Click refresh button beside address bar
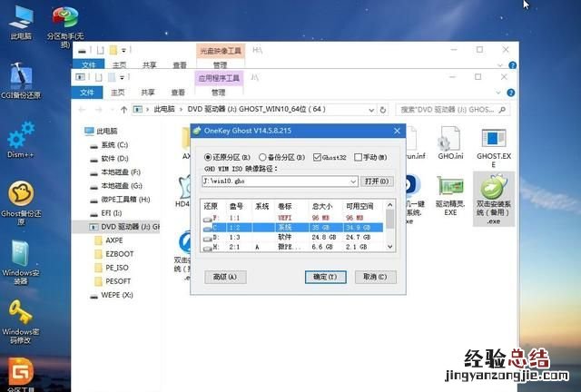Viewport: 581px width, 392px height. click(x=383, y=110)
